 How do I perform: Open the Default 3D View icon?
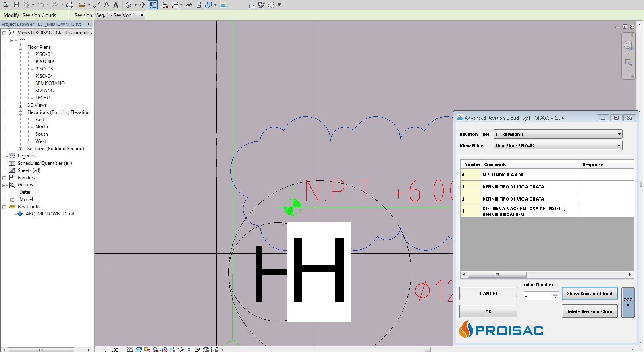128,5
